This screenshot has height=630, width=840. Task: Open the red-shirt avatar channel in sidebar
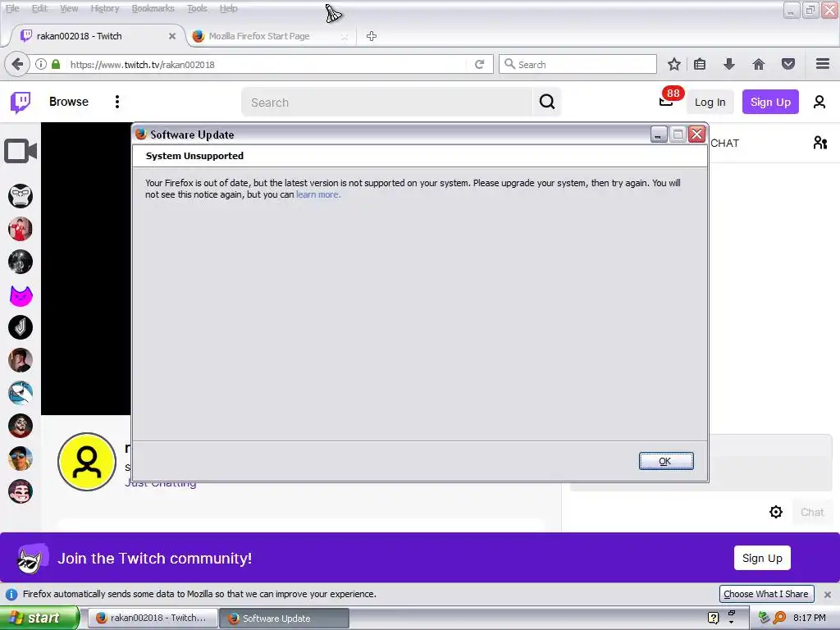click(x=21, y=229)
